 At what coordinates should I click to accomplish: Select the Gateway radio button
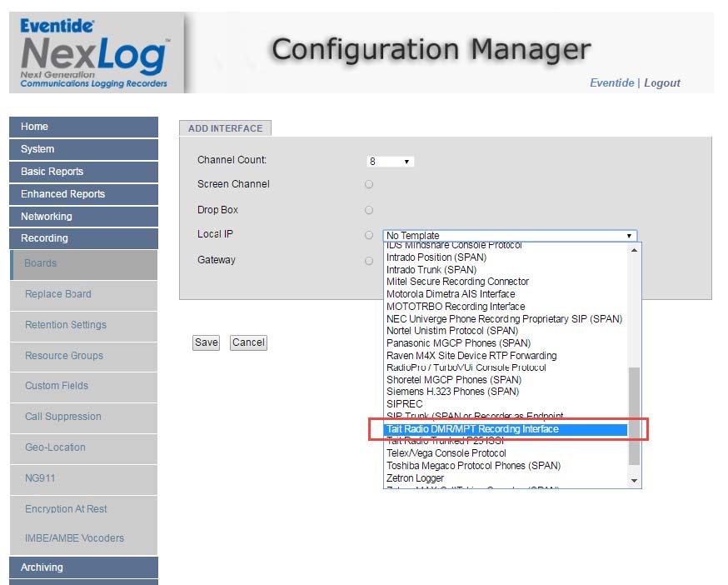(x=368, y=261)
